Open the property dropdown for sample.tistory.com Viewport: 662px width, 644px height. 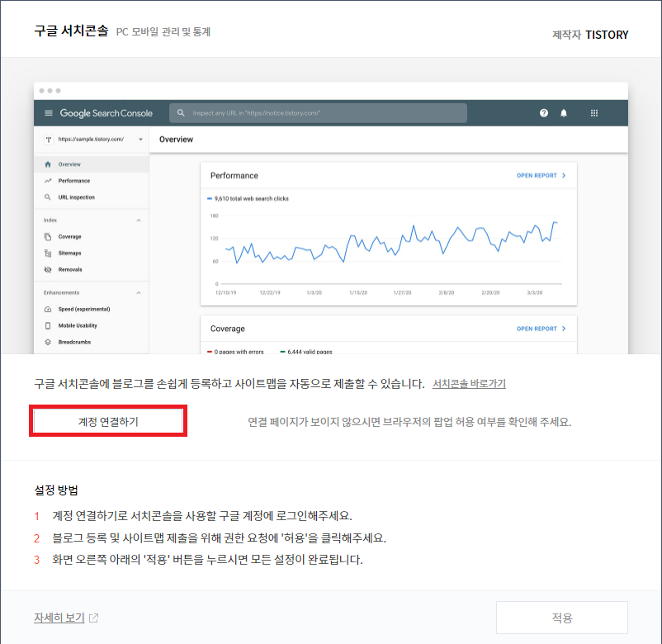(140, 140)
